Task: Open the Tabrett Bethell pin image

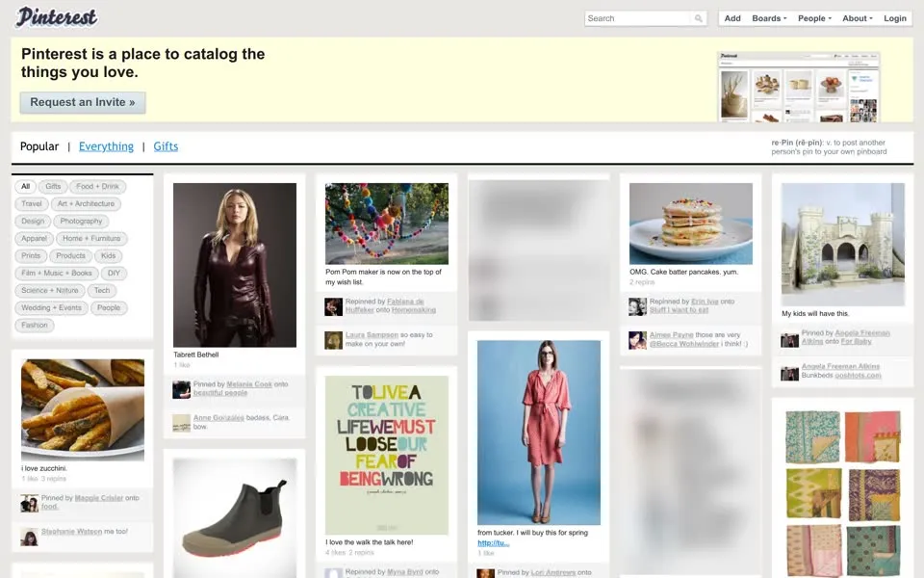Action: pyautogui.click(x=235, y=265)
